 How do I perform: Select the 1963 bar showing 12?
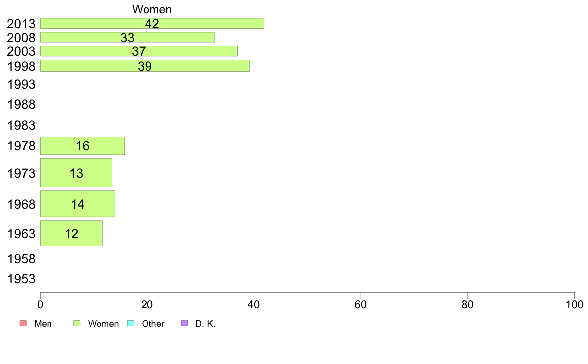[x=71, y=233]
